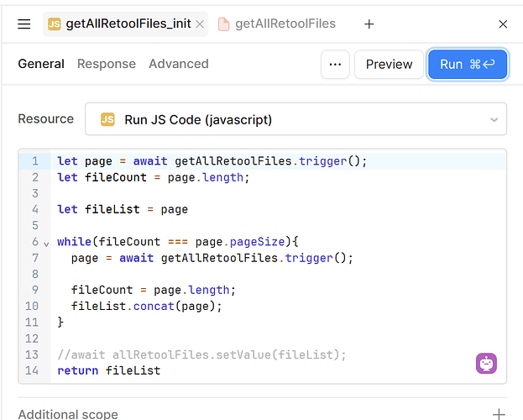Viewport: 523px width, 420px height.
Task: Close the getAllRetoolFiles_init tab
Action: click(200, 24)
